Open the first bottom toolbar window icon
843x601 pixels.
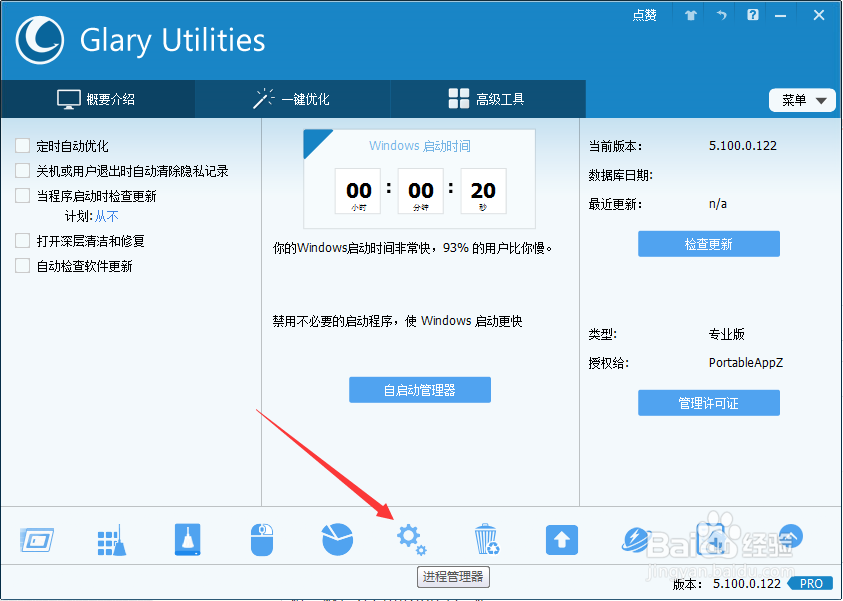click(37, 540)
